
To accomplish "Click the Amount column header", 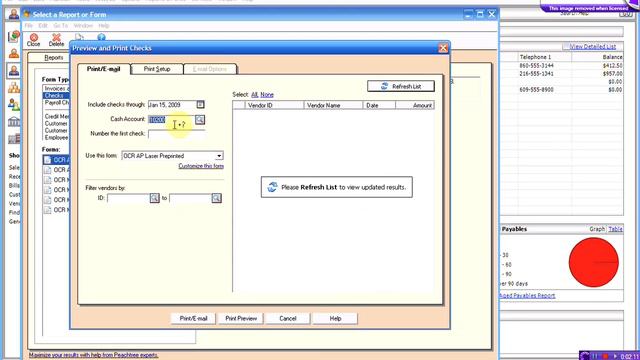I will tap(415, 105).
